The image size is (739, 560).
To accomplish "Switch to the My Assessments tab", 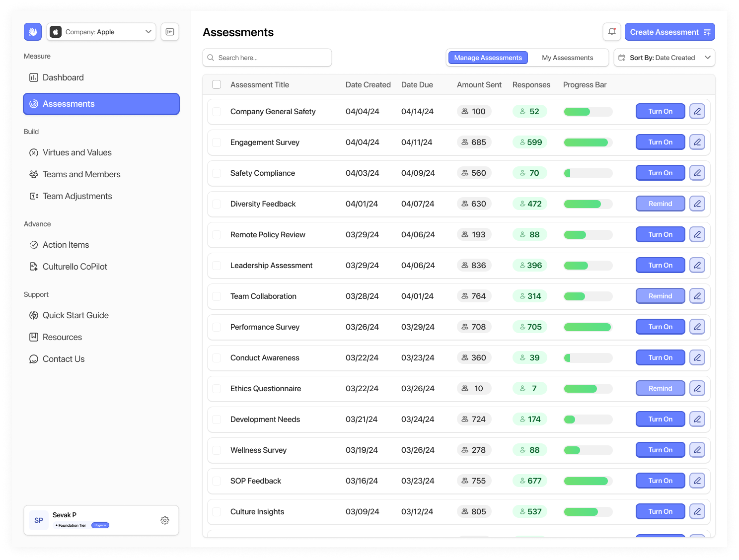I will click(568, 58).
